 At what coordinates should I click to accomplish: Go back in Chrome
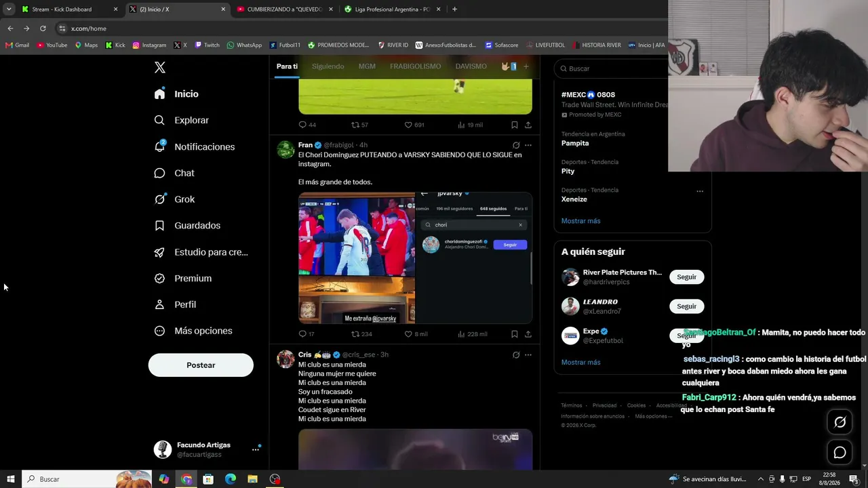tap(10, 28)
